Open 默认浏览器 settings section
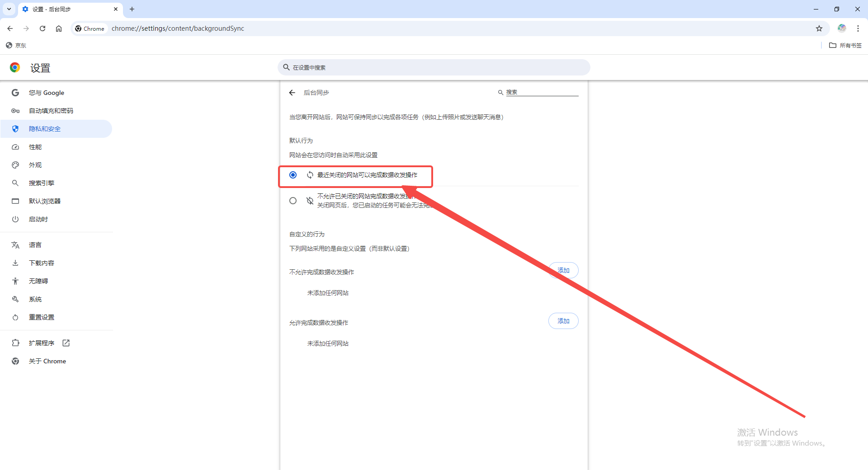Screen dimensions: 868x470 pos(56,201)
